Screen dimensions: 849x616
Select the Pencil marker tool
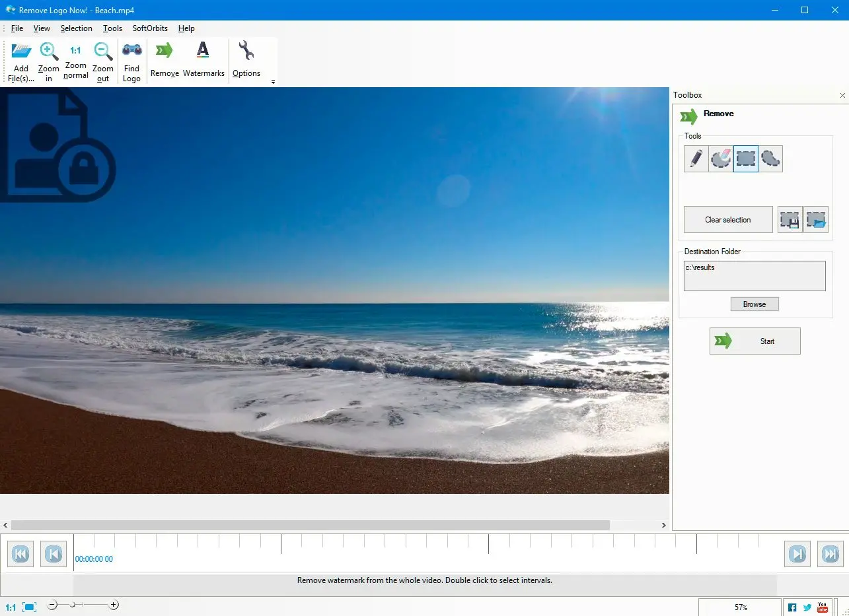[696, 159]
